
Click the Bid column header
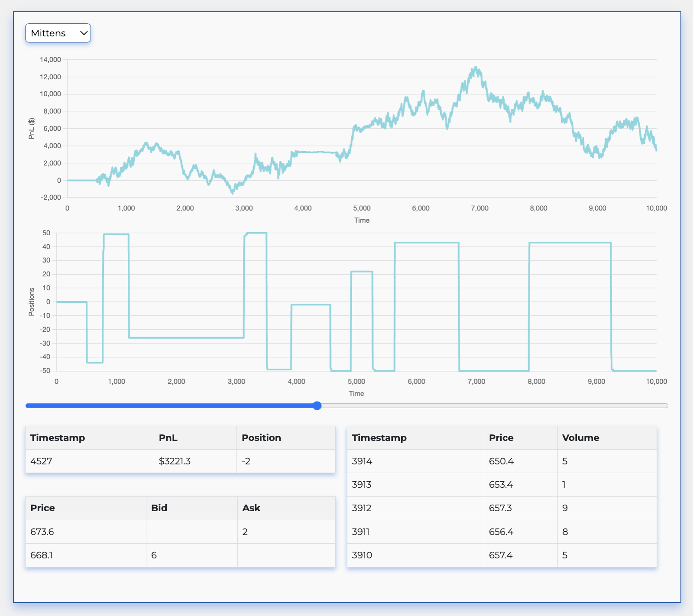click(x=192, y=508)
